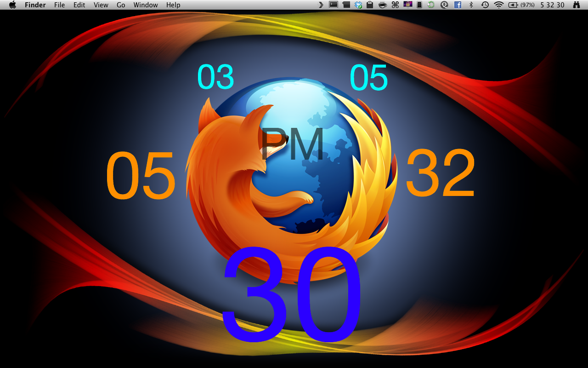Open the Bluetooth status menu
The width and height of the screenshot is (588, 368).
click(x=471, y=5)
